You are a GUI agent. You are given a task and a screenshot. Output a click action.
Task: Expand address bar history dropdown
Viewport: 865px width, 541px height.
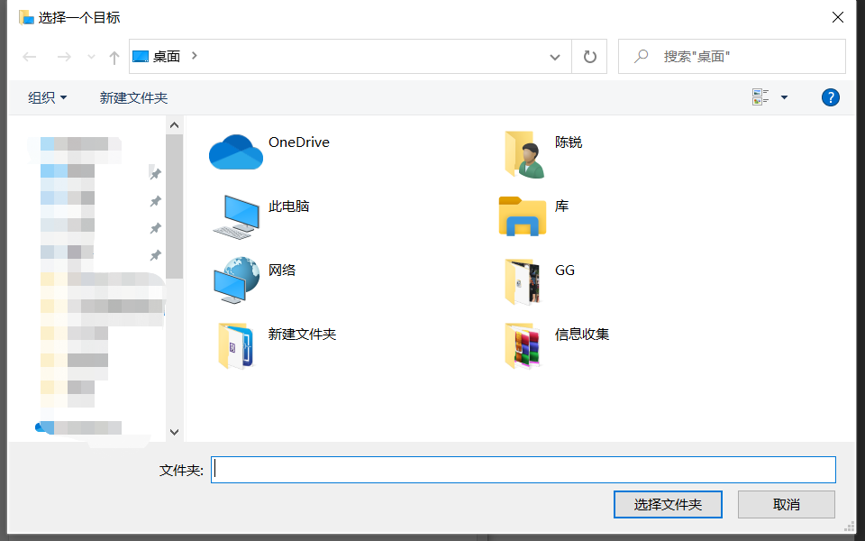click(x=555, y=57)
